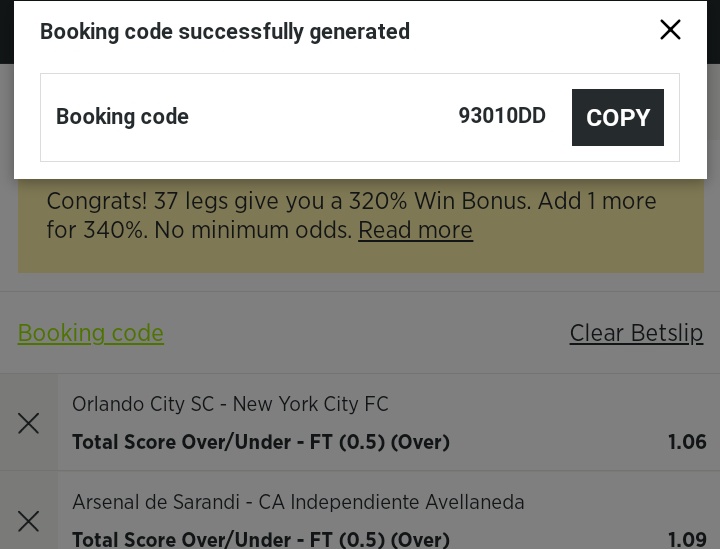This screenshot has width=720, height=549.
Task: Click 'Add 1 more for 340%' banner line
Action: pyautogui.click(x=597, y=201)
